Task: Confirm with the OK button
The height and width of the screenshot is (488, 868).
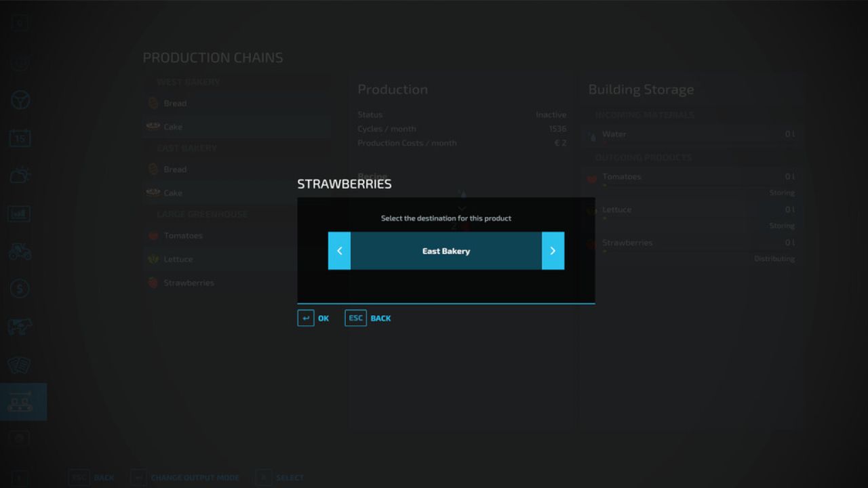Action: [313, 318]
